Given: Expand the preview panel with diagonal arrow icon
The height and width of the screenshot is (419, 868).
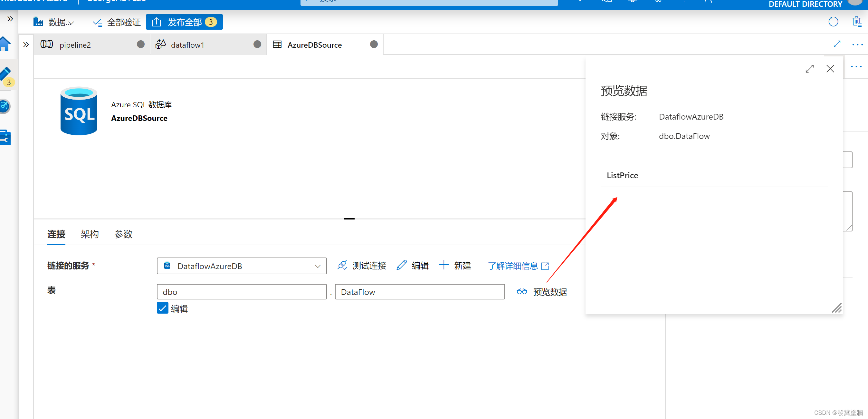Looking at the screenshot, I should tap(810, 68).
